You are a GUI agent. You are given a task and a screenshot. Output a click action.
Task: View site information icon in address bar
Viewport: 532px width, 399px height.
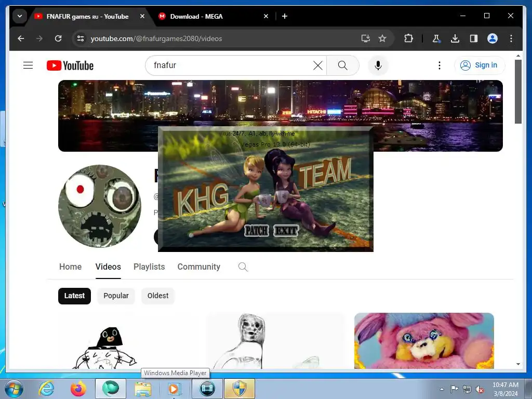[81, 38]
